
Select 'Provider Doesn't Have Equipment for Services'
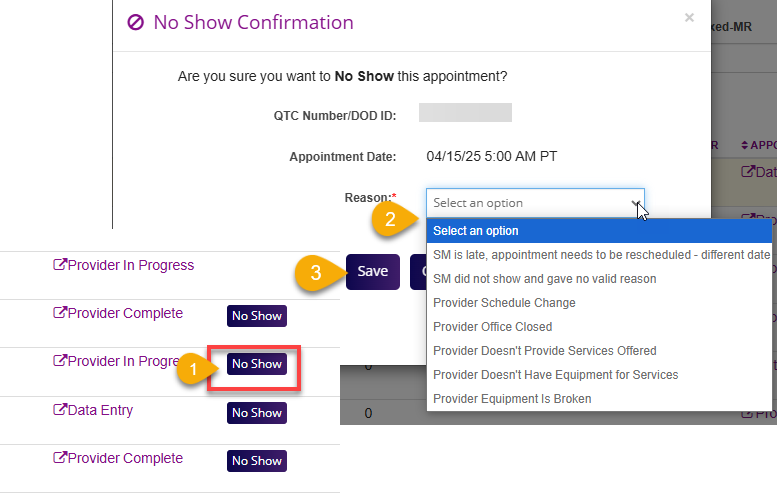[555, 375]
